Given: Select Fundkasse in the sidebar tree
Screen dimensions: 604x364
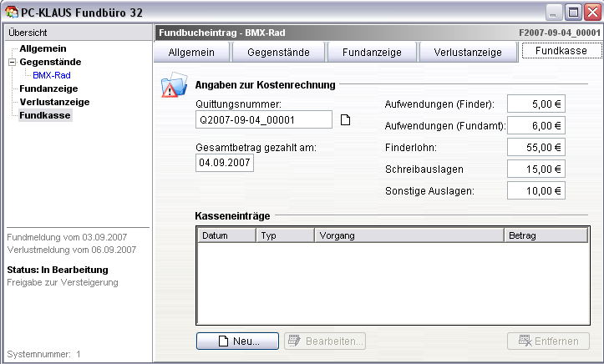Looking at the screenshot, I should [x=45, y=115].
